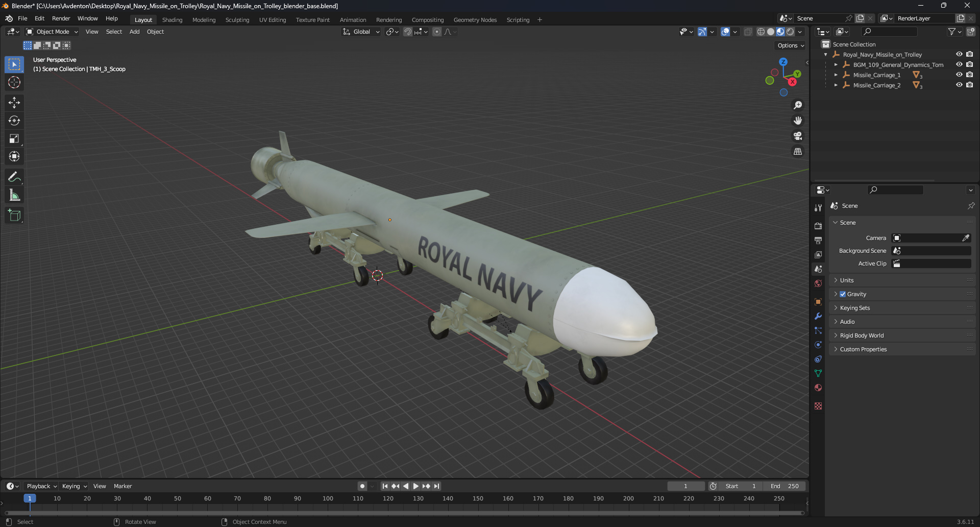Toggle the Gravity checkbox
The image size is (980, 527).
coord(843,294)
